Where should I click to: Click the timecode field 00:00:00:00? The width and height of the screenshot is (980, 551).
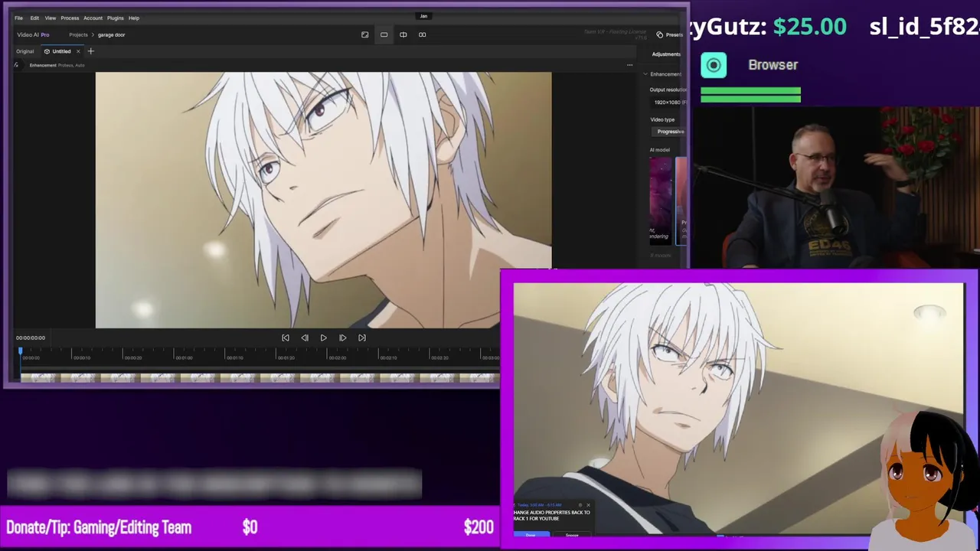coord(31,337)
